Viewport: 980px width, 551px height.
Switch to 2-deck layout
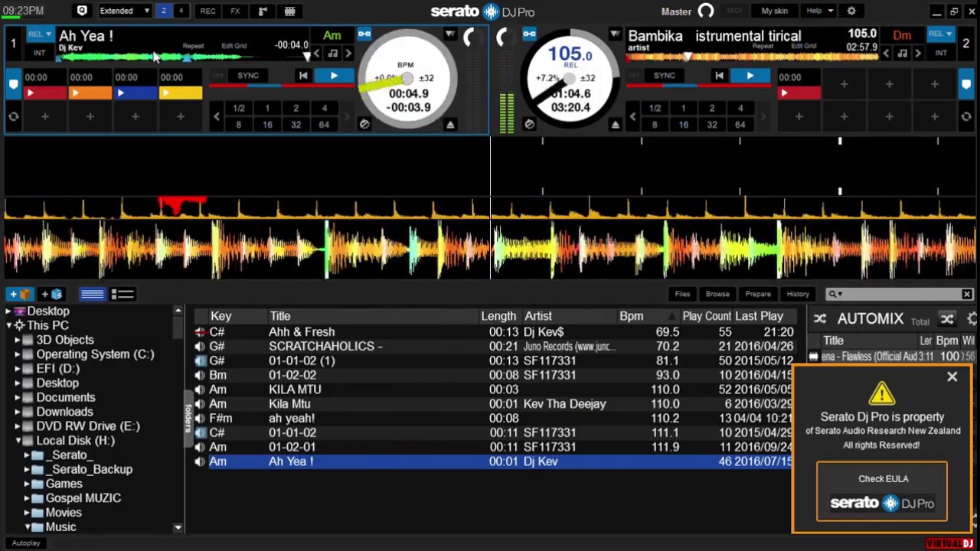tap(163, 11)
